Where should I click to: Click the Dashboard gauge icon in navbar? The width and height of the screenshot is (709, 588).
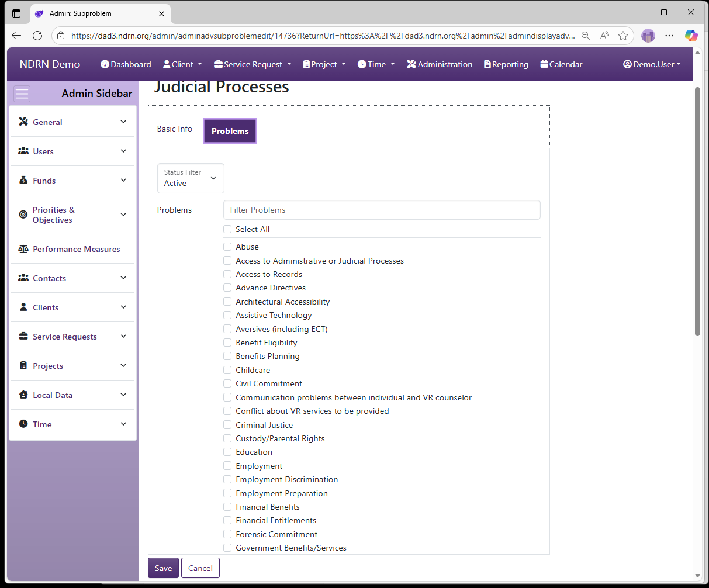pos(105,64)
